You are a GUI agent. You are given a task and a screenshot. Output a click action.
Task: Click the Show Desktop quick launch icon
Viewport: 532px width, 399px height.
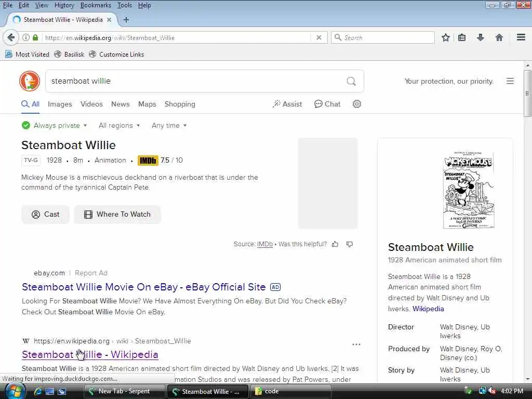coord(50,391)
